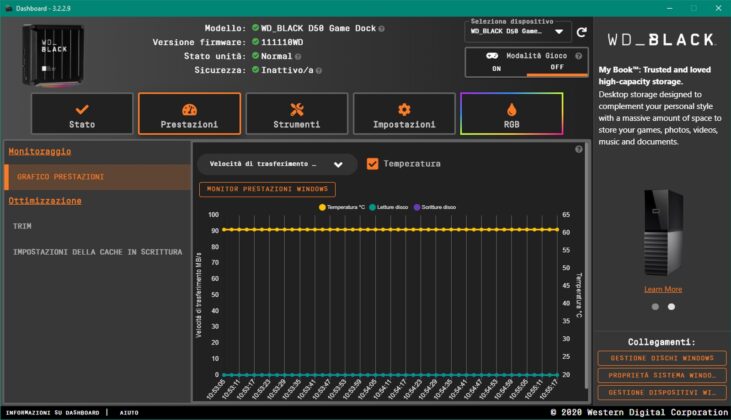
Task: Click the Monitoraggio section heading
Action: pyautogui.click(x=40, y=151)
